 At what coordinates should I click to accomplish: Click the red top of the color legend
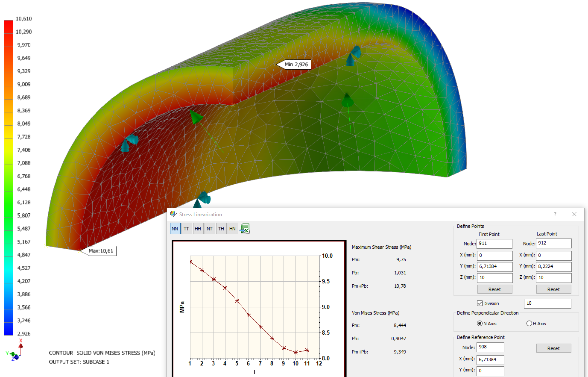pos(9,26)
